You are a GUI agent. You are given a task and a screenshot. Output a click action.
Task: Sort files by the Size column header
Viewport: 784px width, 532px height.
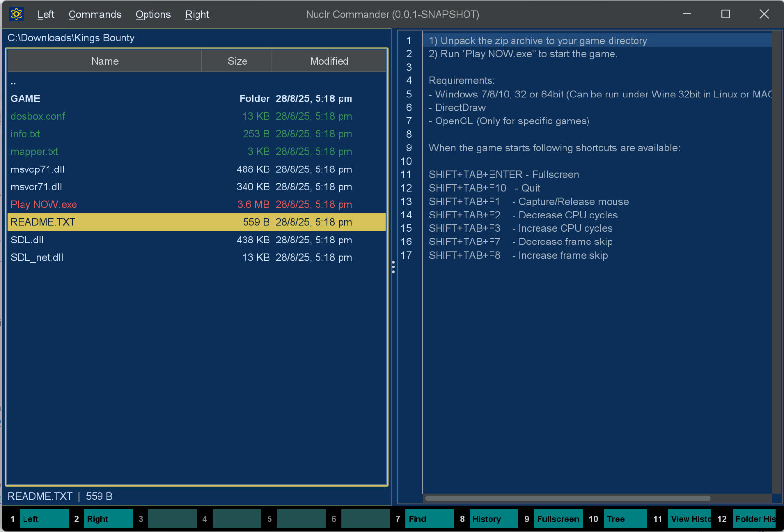[x=237, y=61]
